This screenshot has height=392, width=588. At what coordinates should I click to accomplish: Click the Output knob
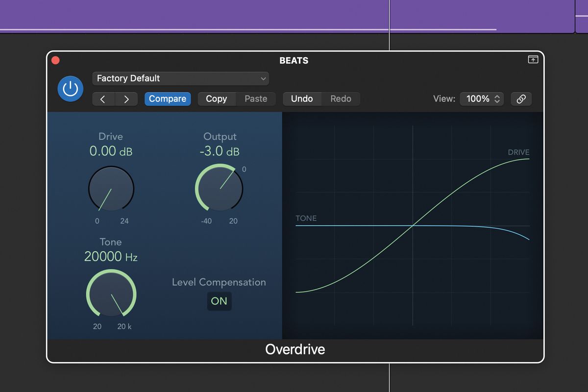[220, 189]
